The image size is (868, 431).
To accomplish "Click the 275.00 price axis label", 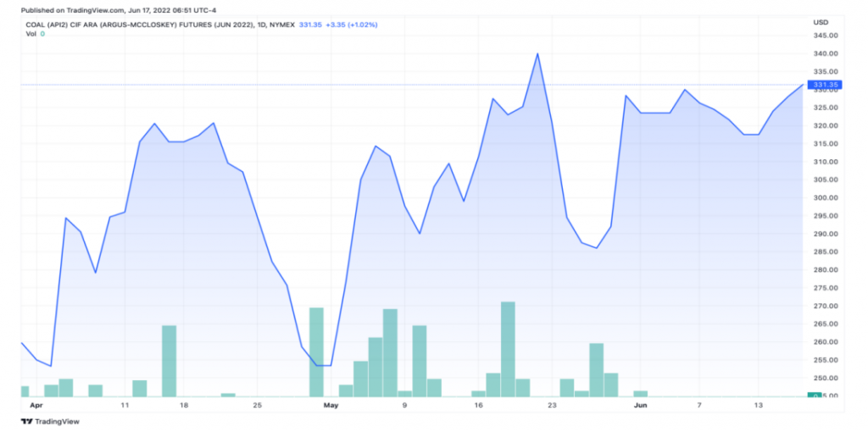I will point(824,288).
